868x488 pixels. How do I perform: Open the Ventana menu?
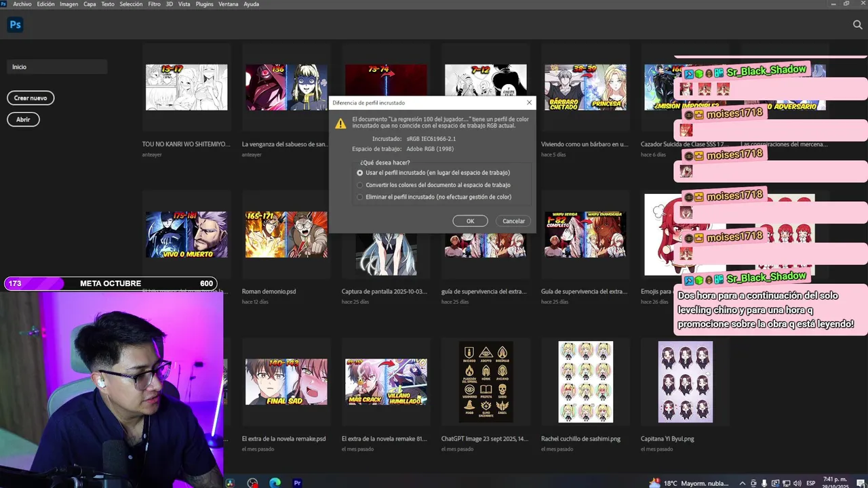click(x=228, y=4)
